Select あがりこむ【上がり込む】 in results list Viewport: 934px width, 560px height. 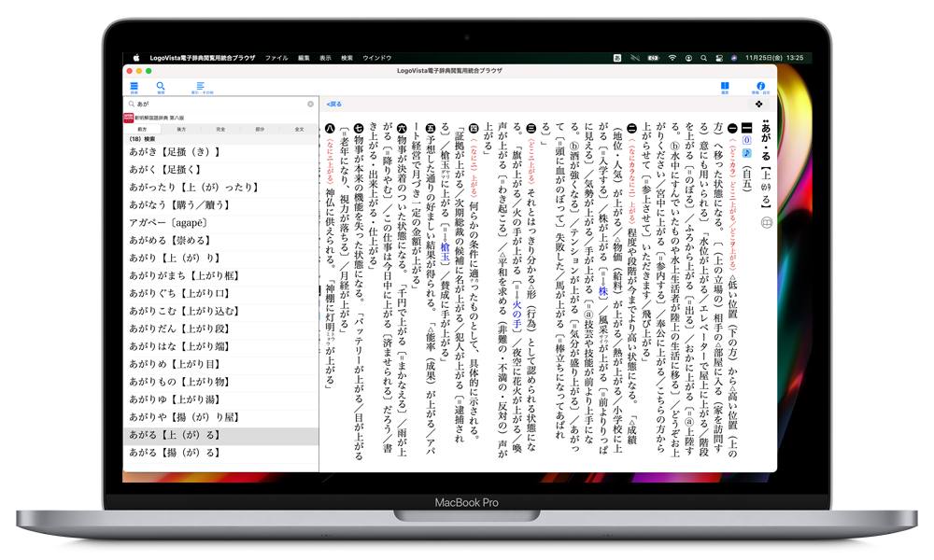click(176, 311)
